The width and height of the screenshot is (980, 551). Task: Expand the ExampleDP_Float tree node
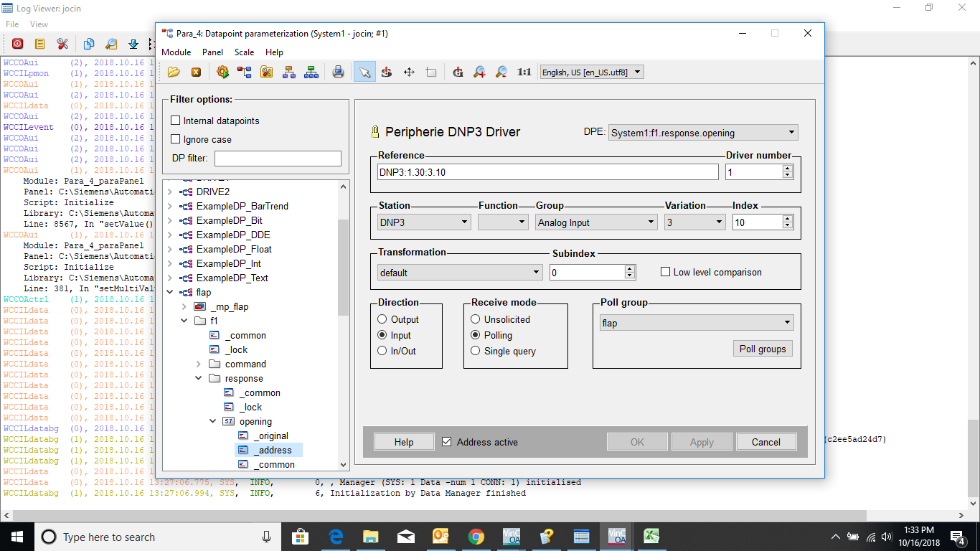pyautogui.click(x=169, y=249)
